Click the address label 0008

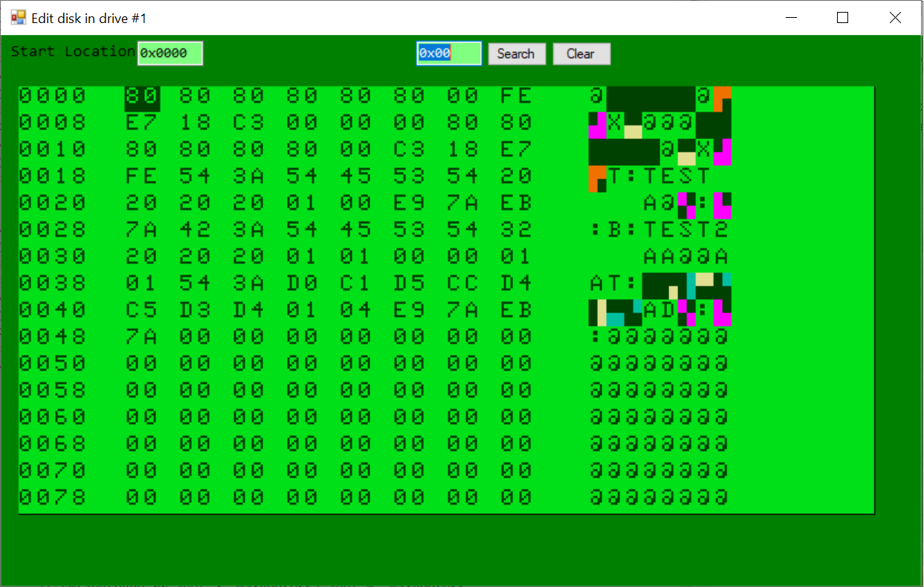(53, 123)
